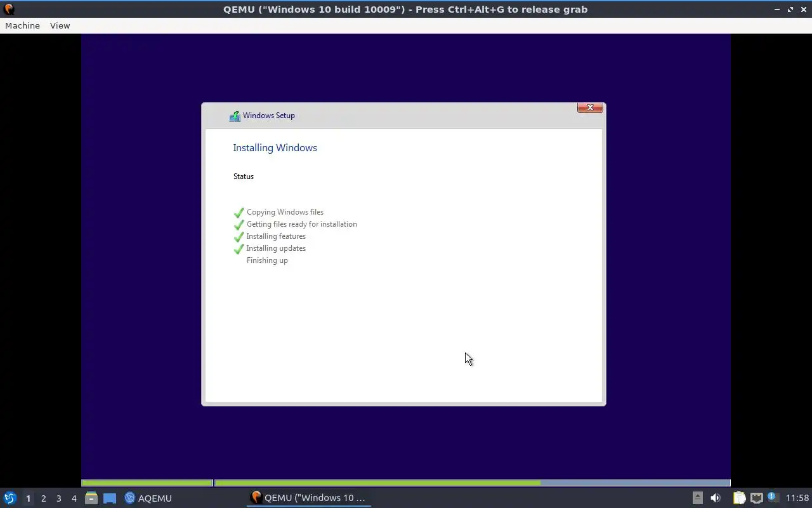Screen dimensions: 812x508
Task: Click the 'Copying Windows files' text
Action: 285,212
